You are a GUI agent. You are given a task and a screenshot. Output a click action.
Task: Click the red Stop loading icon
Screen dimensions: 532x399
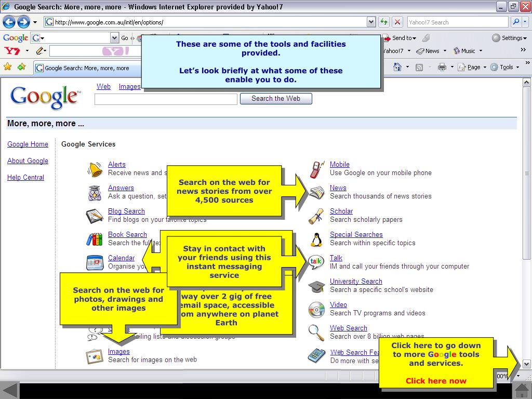coord(397,22)
